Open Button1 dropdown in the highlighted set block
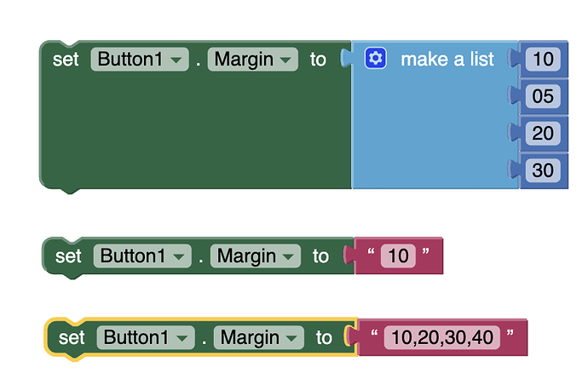 146,337
